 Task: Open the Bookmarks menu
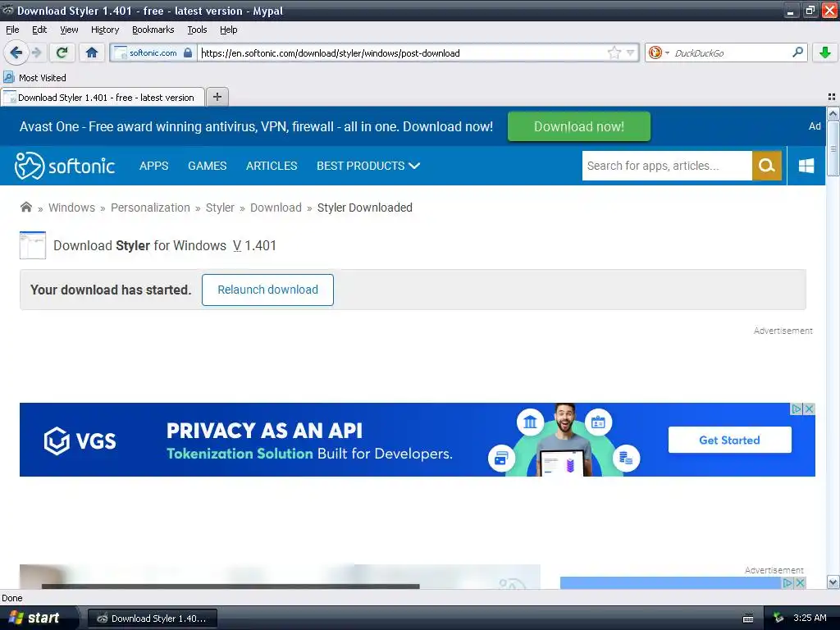point(153,30)
